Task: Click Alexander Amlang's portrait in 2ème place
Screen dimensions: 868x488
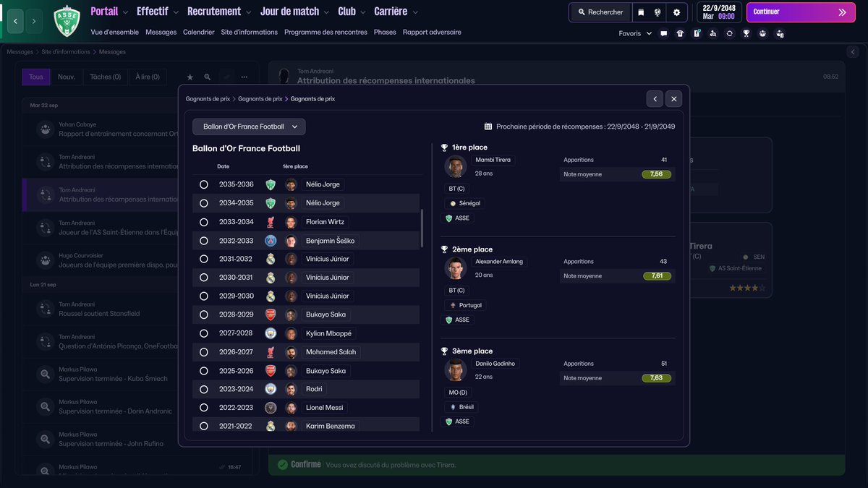Action: pyautogui.click(x=455, y=268)
